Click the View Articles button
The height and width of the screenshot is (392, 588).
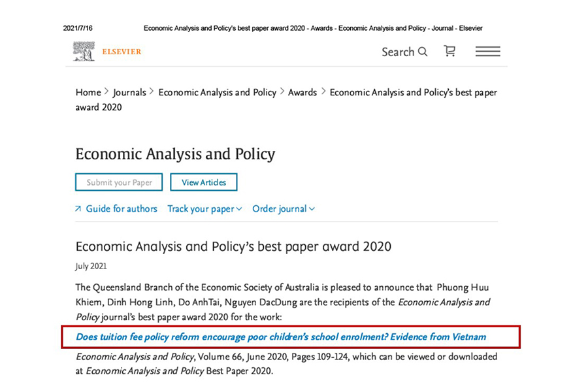[x=204, y=182]
